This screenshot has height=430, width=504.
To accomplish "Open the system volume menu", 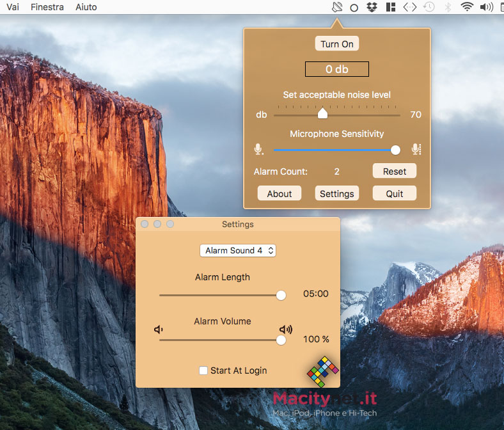I will [486, 7].
